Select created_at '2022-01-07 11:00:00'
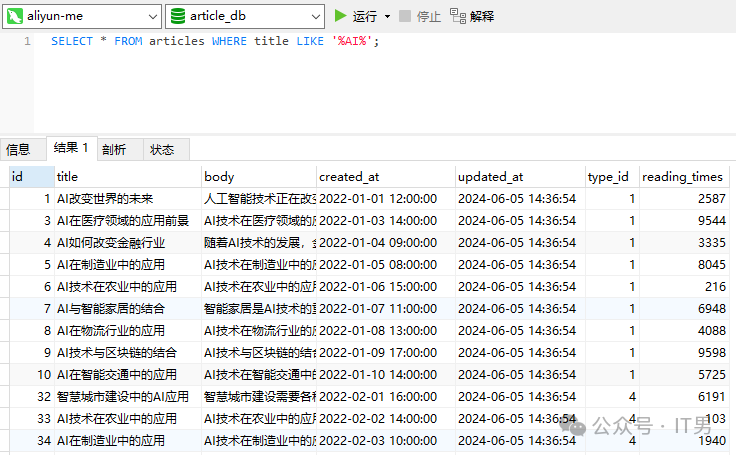Screen dimensions: 736x455 click(x=386, y=309)
